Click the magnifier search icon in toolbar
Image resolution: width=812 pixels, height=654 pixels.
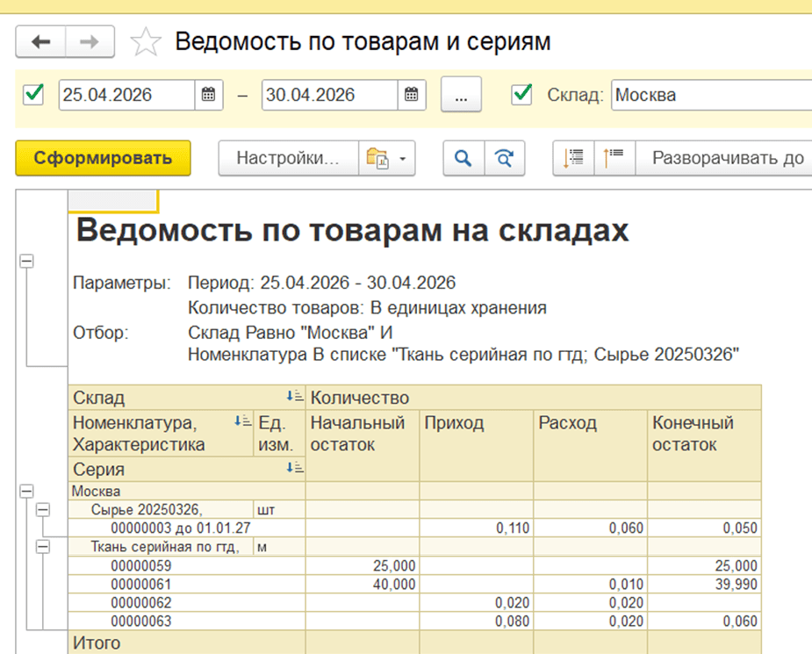(x=463, y=159)
